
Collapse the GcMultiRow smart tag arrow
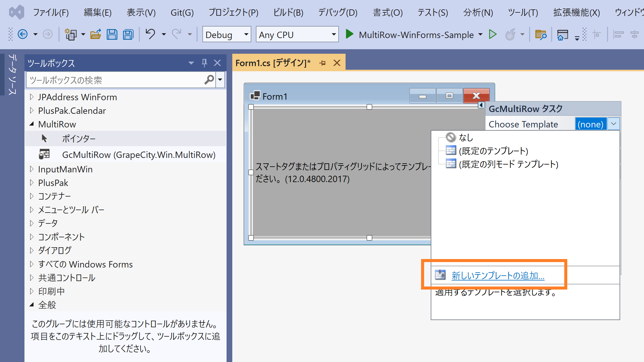pos(481,105)
